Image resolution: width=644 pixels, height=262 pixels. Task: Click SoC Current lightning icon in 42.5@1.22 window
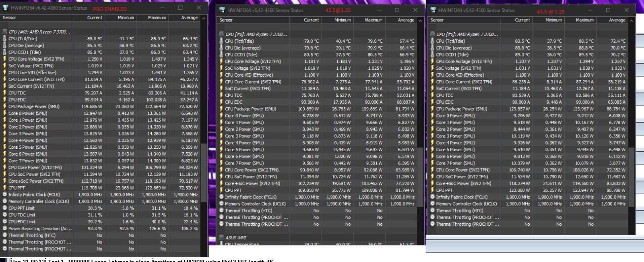tap(221, 88)
